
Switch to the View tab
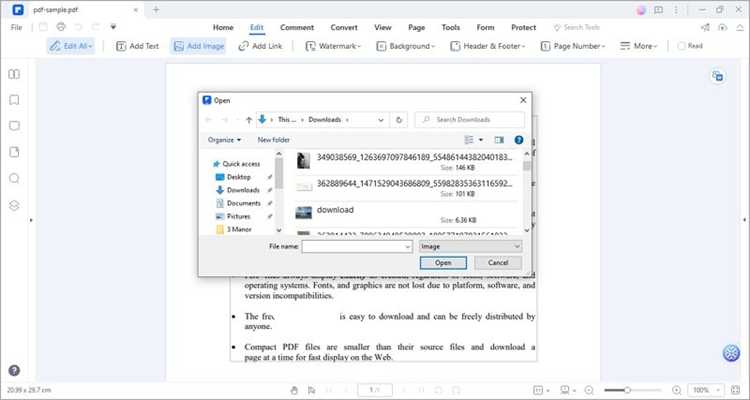(x=383, y=27)
